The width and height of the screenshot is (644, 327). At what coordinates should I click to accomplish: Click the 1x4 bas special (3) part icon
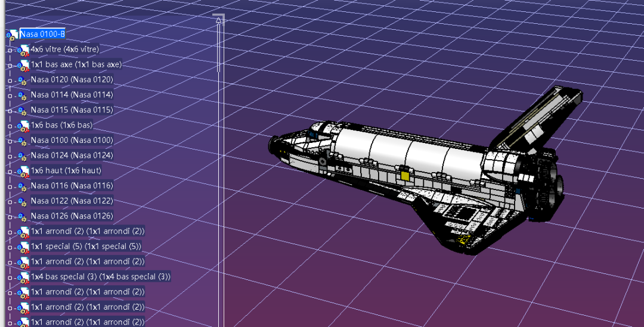pyautogui.click(x=23, y=278)
